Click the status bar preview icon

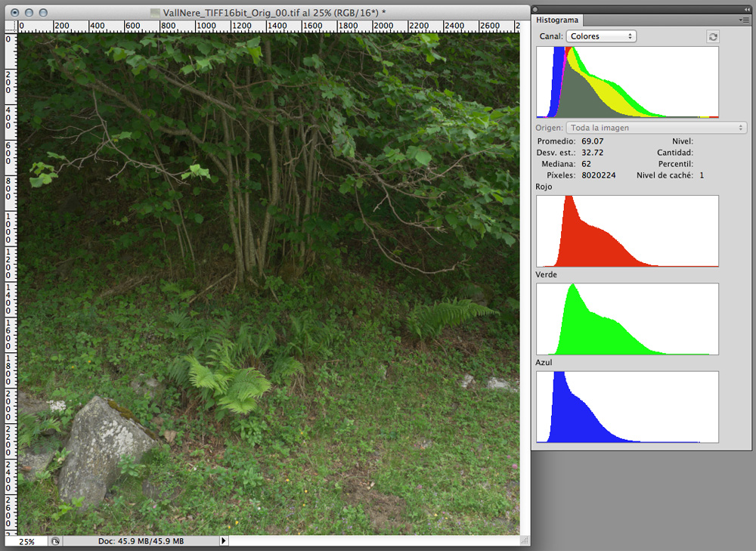(55, 541)
